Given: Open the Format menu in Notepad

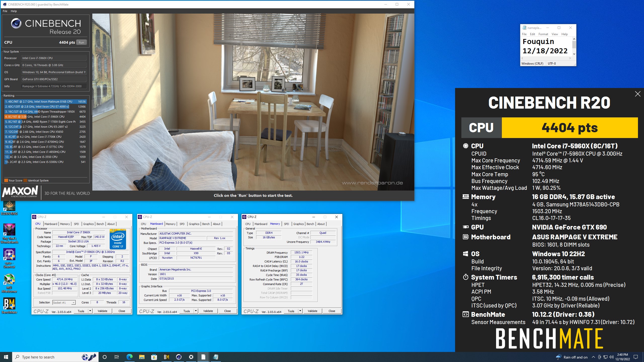Looking at the screenshot, I should point(543,34).
